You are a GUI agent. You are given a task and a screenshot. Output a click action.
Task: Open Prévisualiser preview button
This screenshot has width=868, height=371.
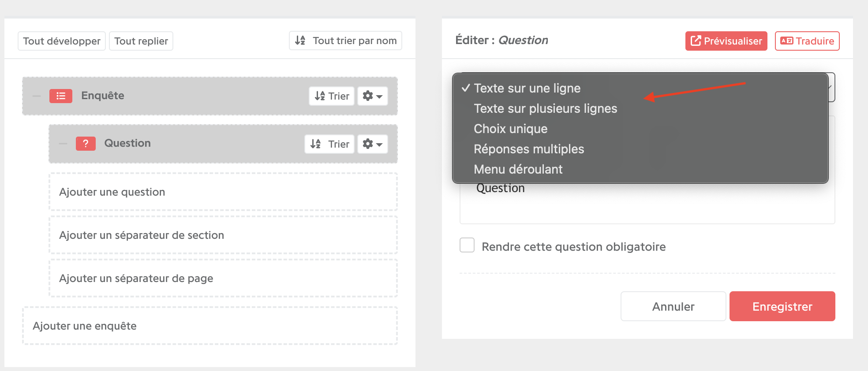726,41
